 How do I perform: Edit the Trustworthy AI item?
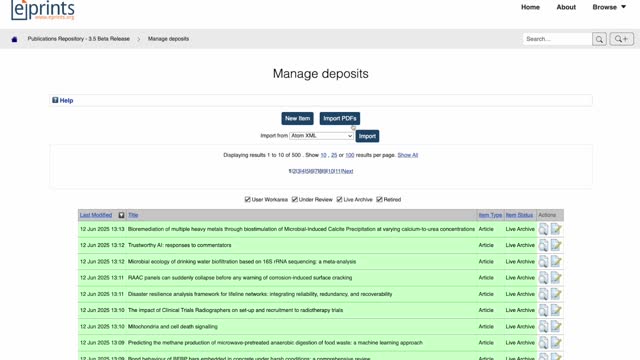point(556,245)
